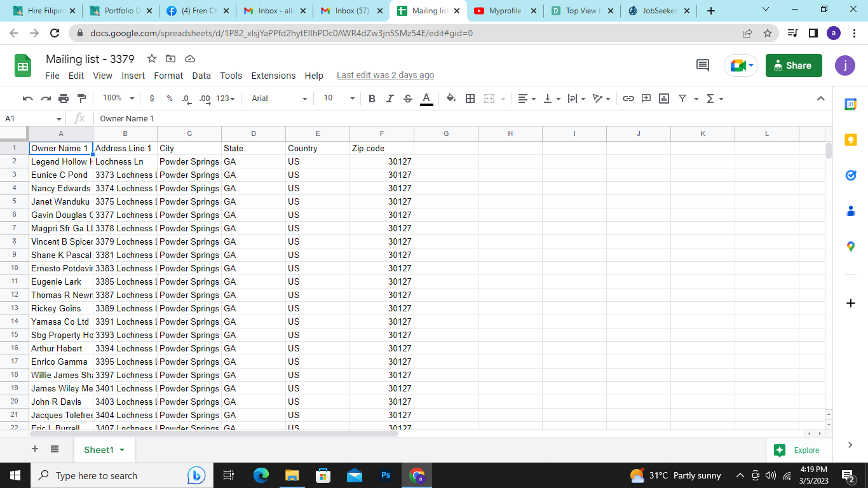Click the Redo icon in toolbar

point(45,98)
